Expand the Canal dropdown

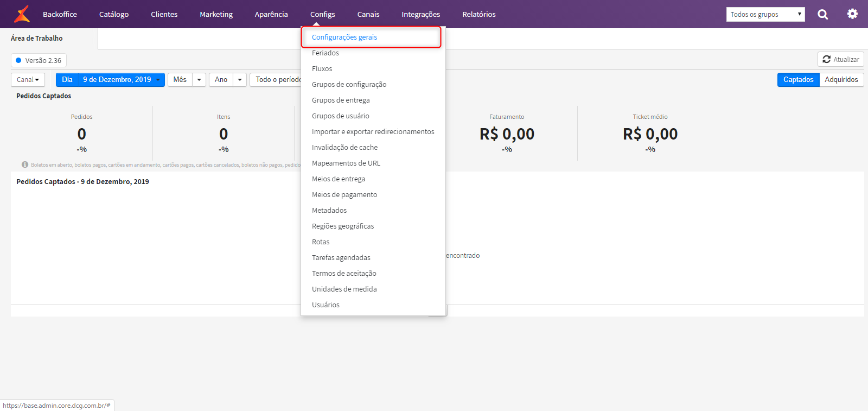pos(28,79)
